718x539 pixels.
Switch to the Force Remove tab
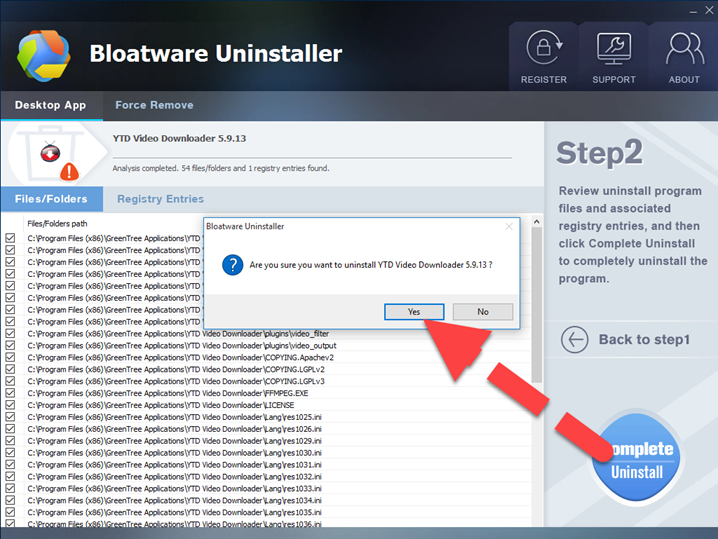click(x=154, y=105)
